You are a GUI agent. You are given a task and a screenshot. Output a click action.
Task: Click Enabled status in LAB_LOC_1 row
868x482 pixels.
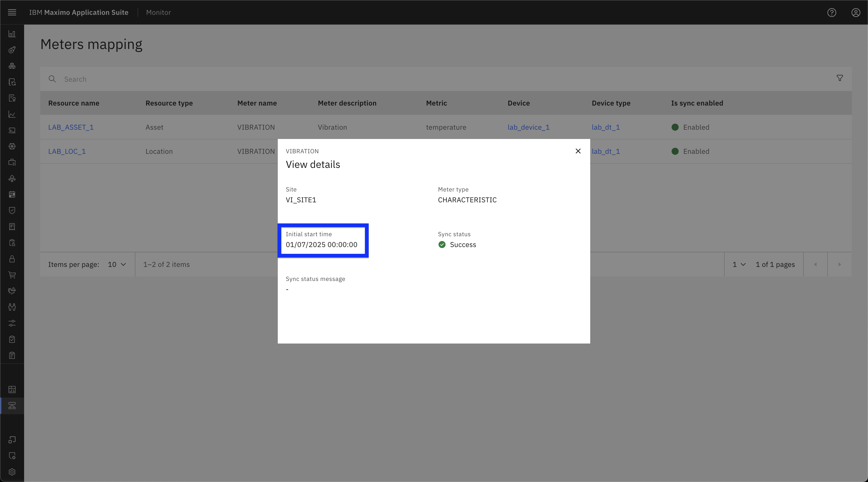[x=690, y=152]
